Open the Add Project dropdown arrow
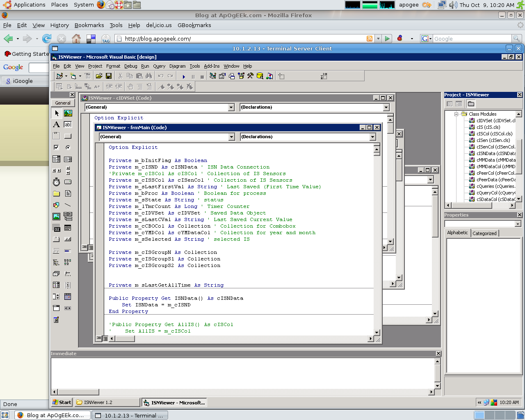The image size is (525, 420). click(66, 76)
